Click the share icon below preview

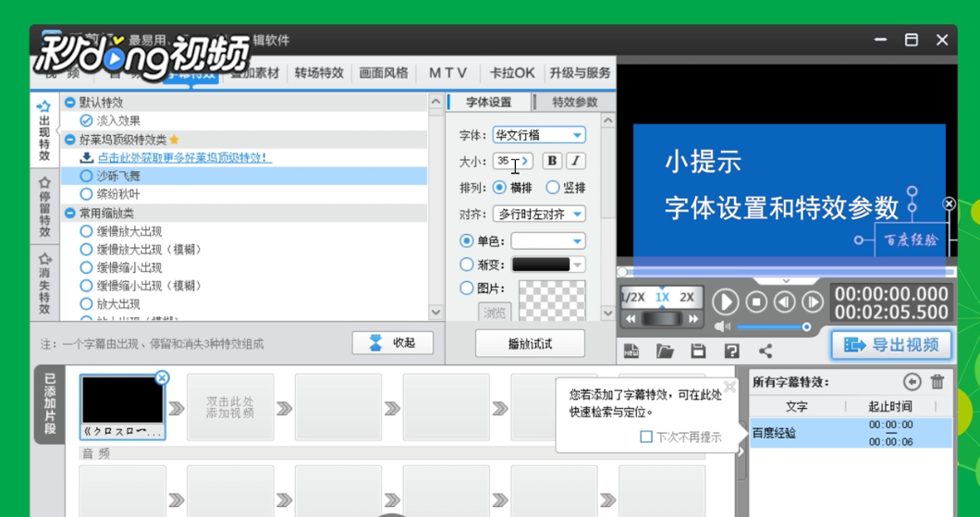(765, 351)
